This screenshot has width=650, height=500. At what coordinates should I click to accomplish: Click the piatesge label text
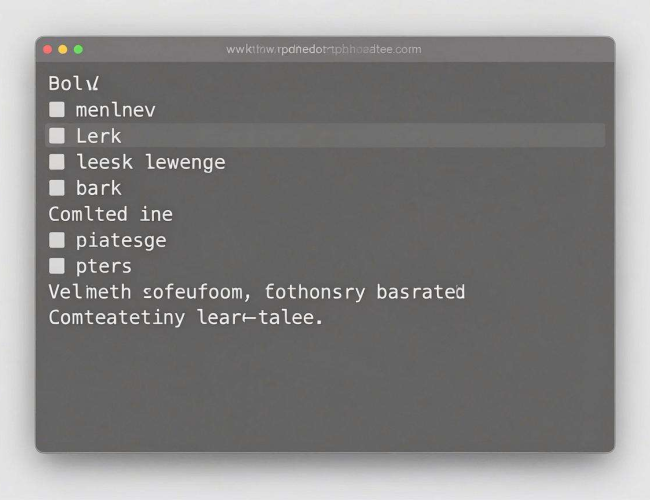pyautogui.click(x=121, y=241)
